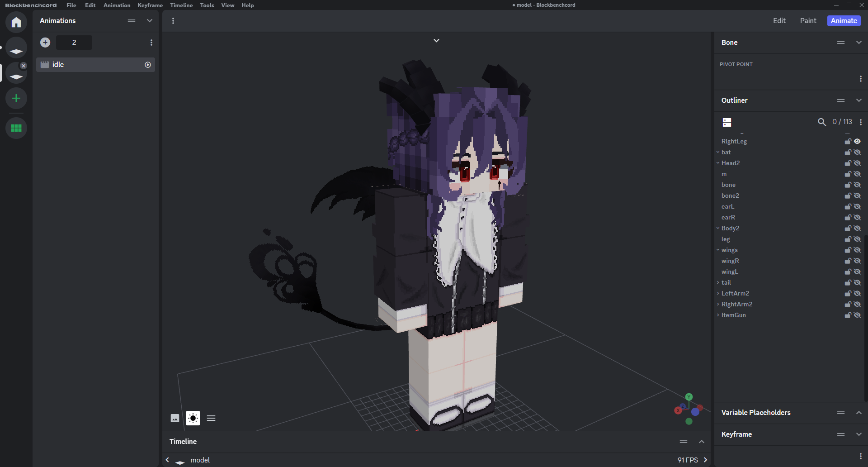Select the idle animation entry

(x=90, y=65)
